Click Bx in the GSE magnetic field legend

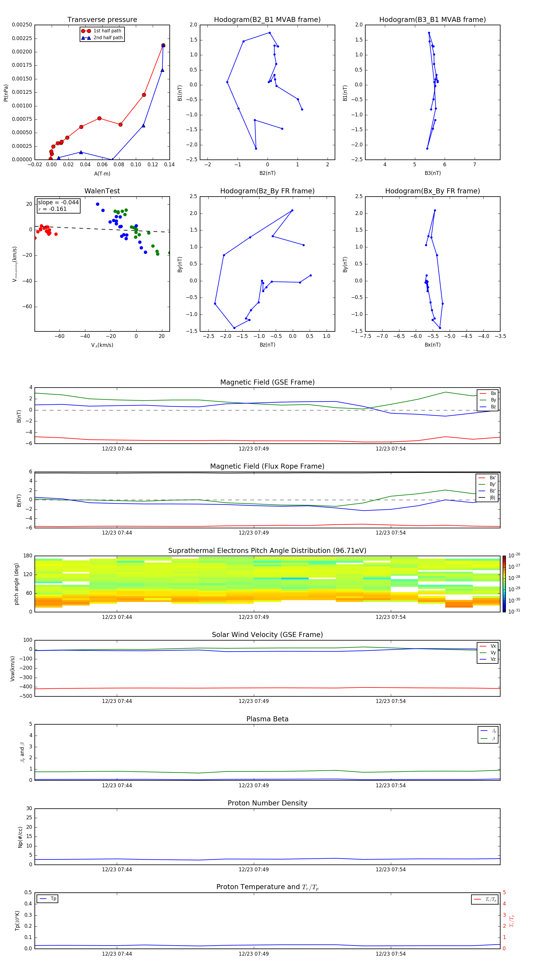coord(488,393)
